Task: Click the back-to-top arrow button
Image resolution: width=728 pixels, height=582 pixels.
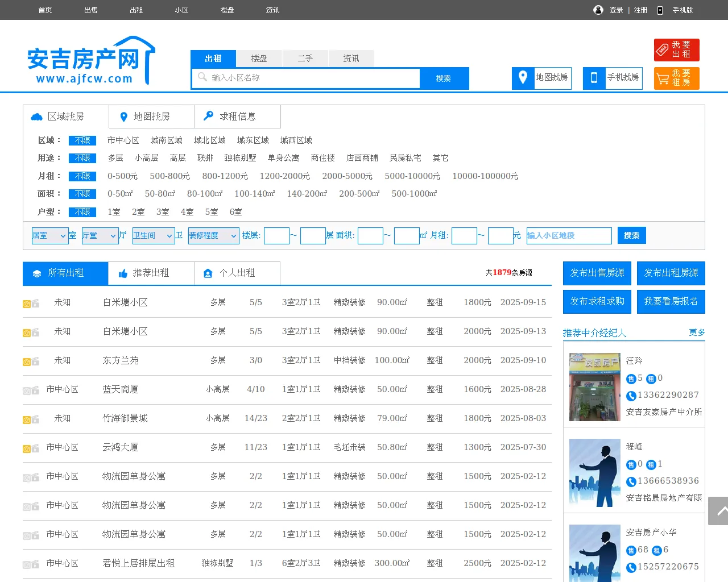Action: coord(719,511)
